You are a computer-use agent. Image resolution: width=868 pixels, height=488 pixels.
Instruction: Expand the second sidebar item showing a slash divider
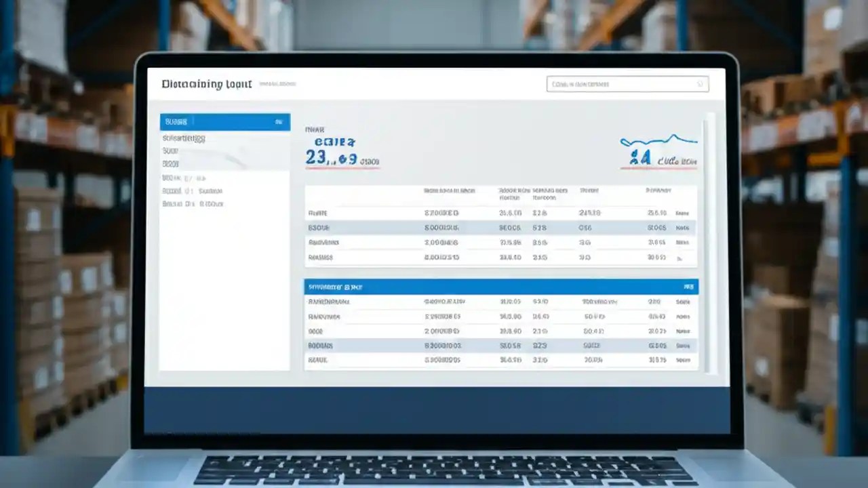click(x=197, y=178)
